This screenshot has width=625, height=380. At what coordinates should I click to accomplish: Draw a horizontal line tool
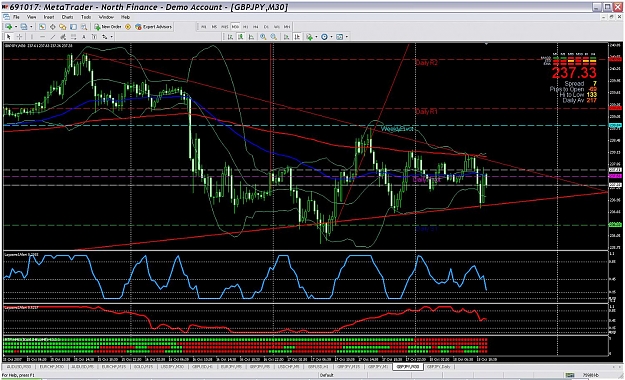(x=43, y=37)
